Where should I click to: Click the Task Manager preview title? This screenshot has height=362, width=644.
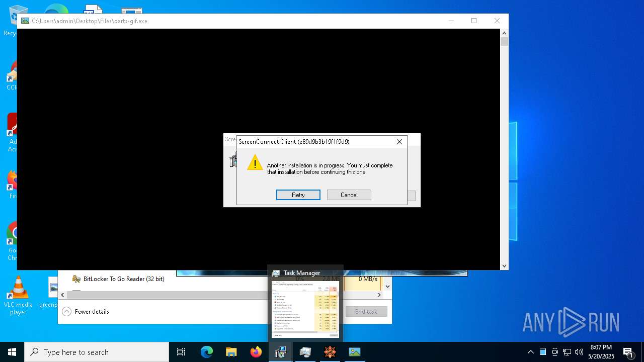pyautogui.click(x=301, y=273)
